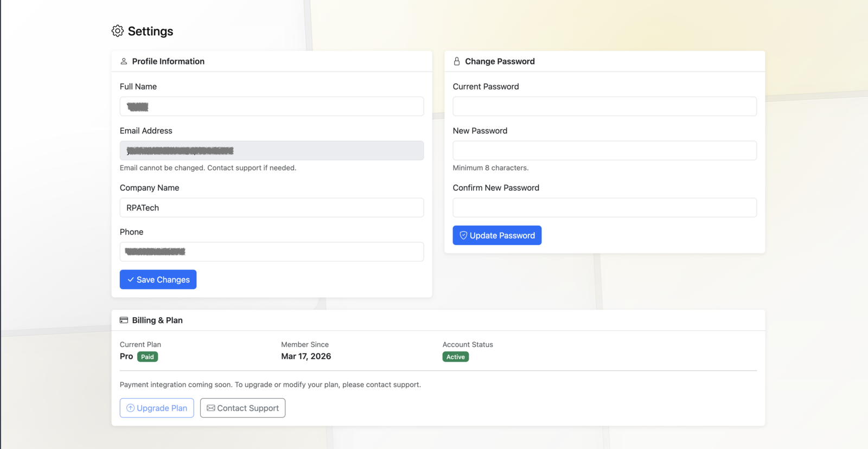Click the Update Password button
Screen dimensions: 868x449
click(x=497, y=235)
